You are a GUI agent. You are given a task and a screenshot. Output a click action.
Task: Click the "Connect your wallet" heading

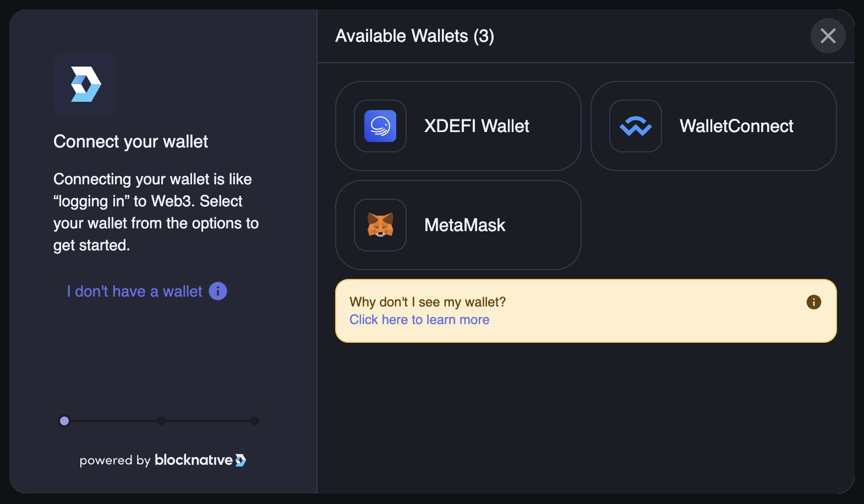tap(130, 141)
